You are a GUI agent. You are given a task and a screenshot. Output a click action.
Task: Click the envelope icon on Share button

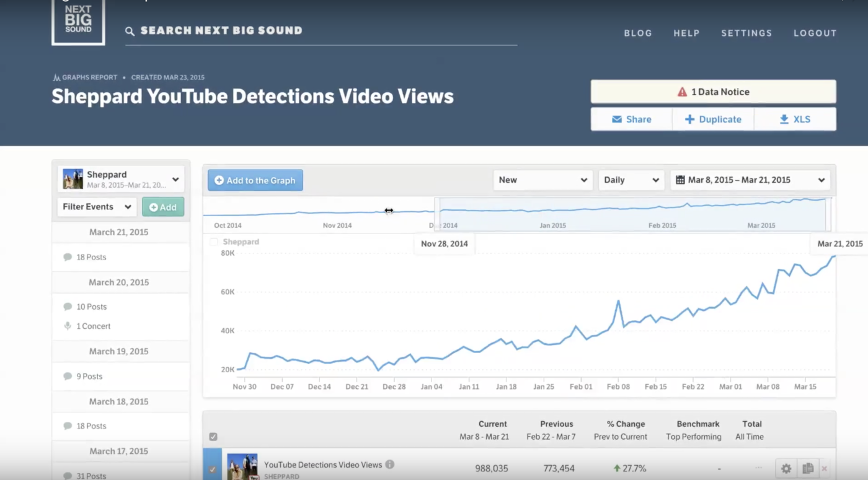617,119
